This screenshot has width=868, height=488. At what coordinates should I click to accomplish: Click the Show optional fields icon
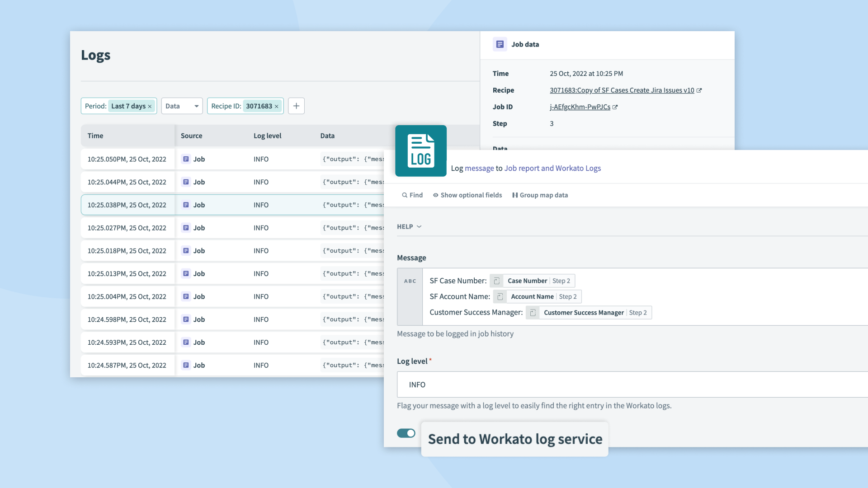[x=435, y=196]
